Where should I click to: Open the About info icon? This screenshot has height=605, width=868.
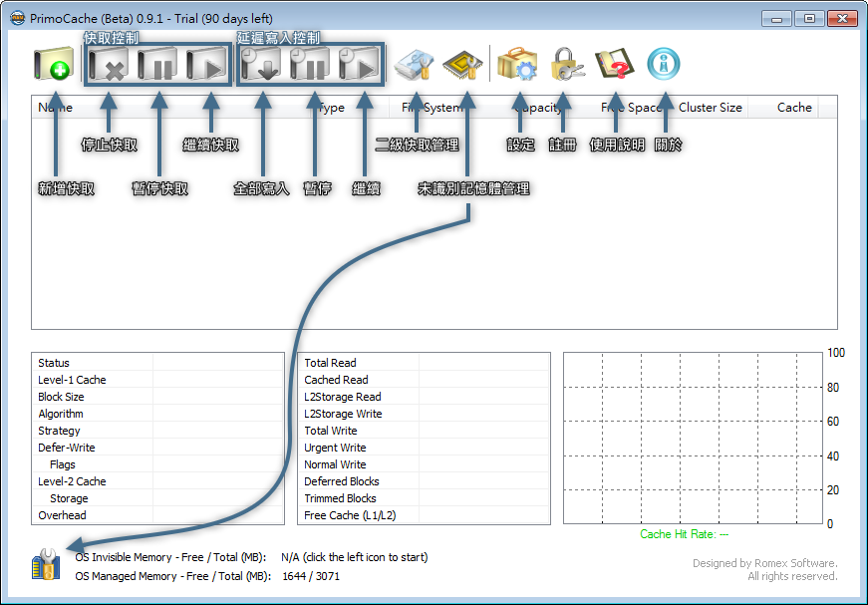(x=663, y=64)
